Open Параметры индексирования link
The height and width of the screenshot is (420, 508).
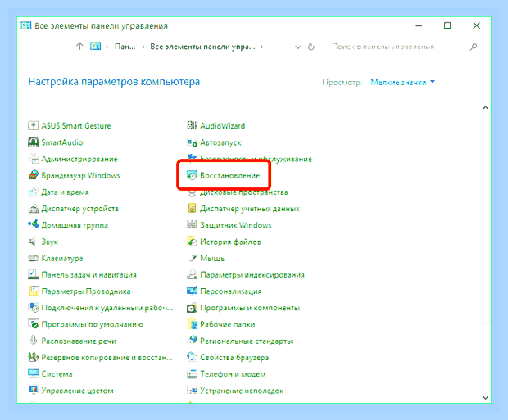click(252, 275)
